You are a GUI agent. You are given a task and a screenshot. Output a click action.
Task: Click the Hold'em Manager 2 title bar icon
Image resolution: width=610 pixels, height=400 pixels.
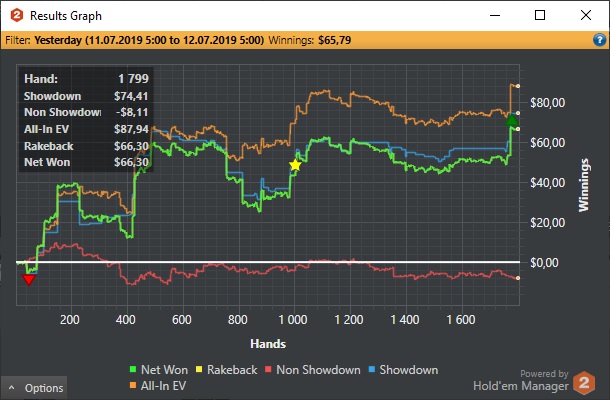[17, 16]
